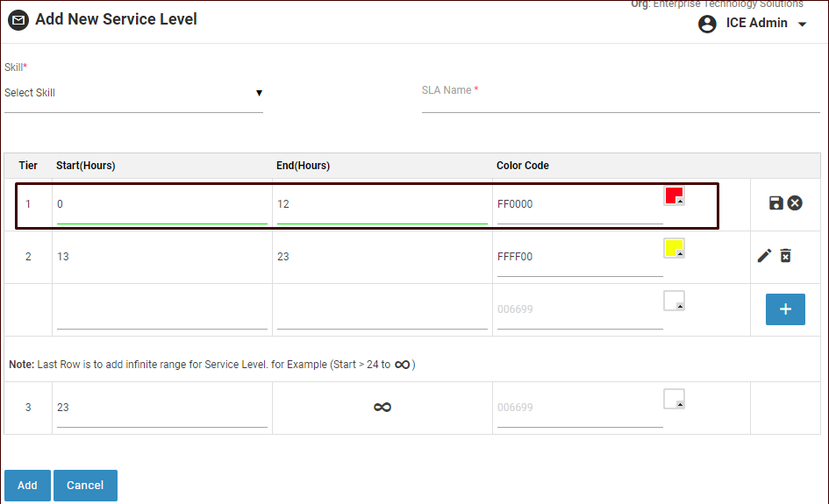Viewport: 829px width, 504px height.
Task: Open color picker for tier 3 row
Action: pyautogui.click(x=674, y=399)
